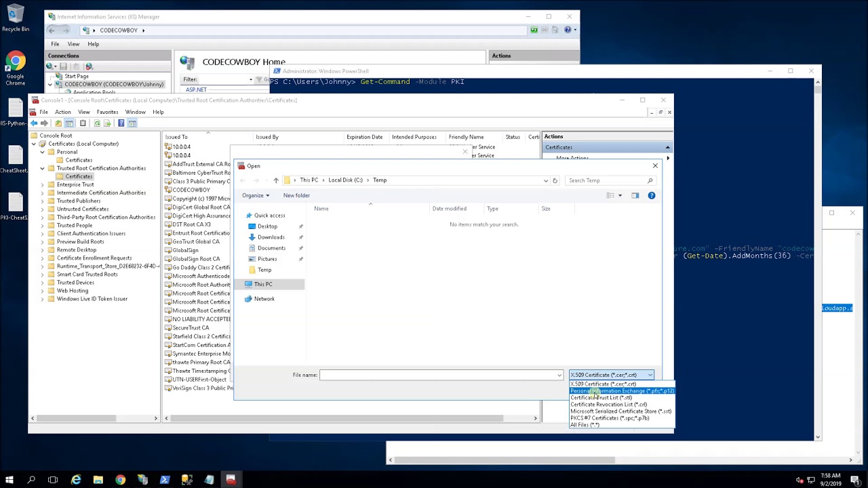Image resolution: width=868 pixels, height=488 pixels.
Task: Click the Help icon in Console1 toolbar
Action: 121,123
